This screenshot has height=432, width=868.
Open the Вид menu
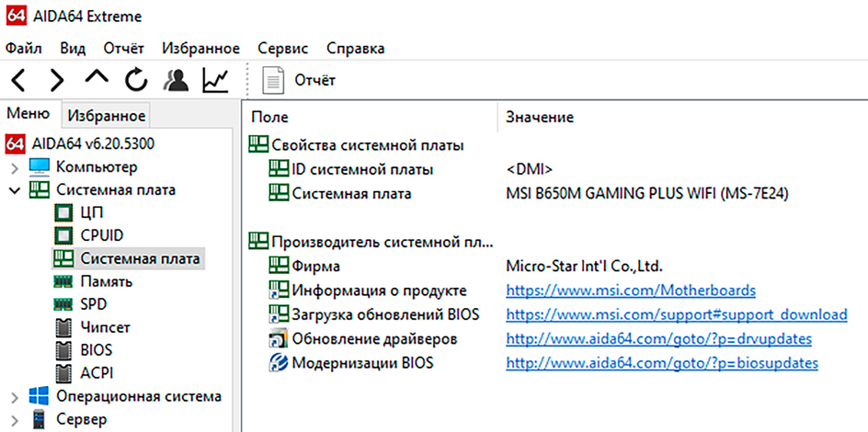point(73,49)
